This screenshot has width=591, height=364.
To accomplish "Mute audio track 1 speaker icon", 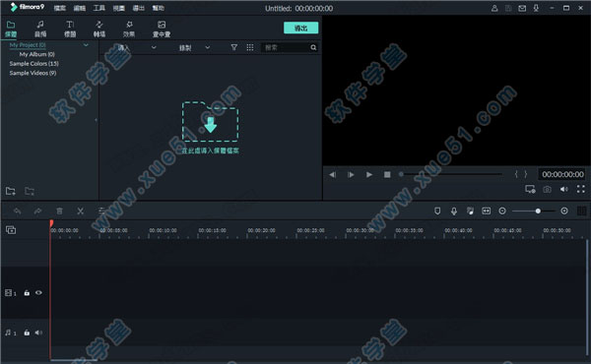I will [38, 333].
